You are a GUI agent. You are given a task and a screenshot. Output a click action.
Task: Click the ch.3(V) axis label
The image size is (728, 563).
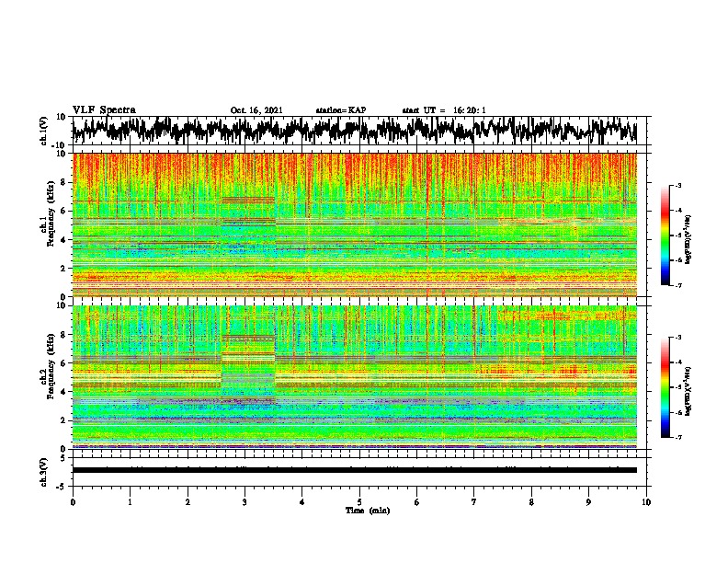(44, 473)
